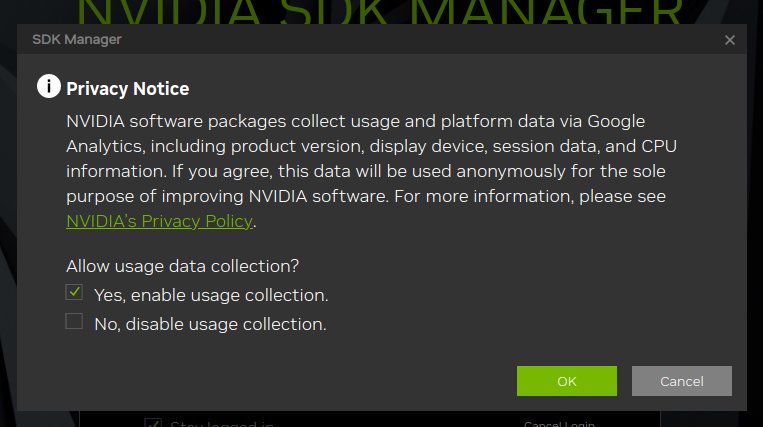
Task: Dismiss the privacy notice with Cancel
Action: point(681,381)
